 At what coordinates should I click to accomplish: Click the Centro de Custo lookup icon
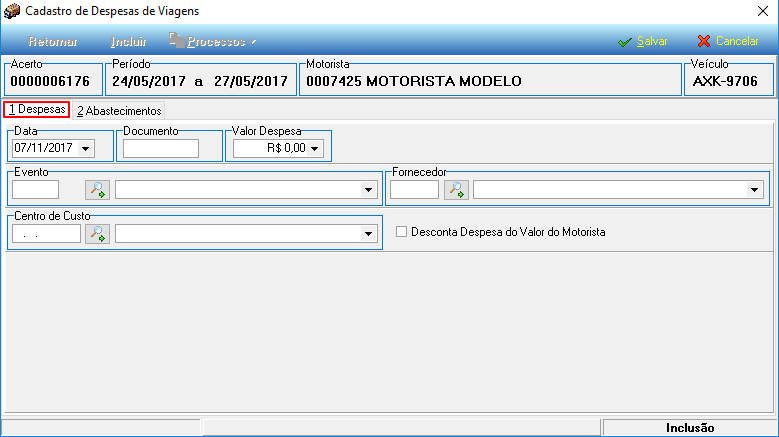click(x=97, y=233)
